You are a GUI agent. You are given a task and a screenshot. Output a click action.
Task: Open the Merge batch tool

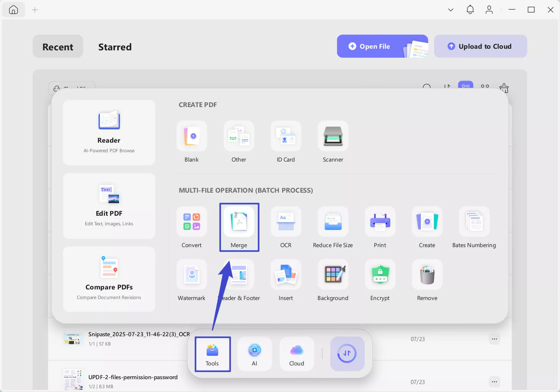click(x=239, y=227)
